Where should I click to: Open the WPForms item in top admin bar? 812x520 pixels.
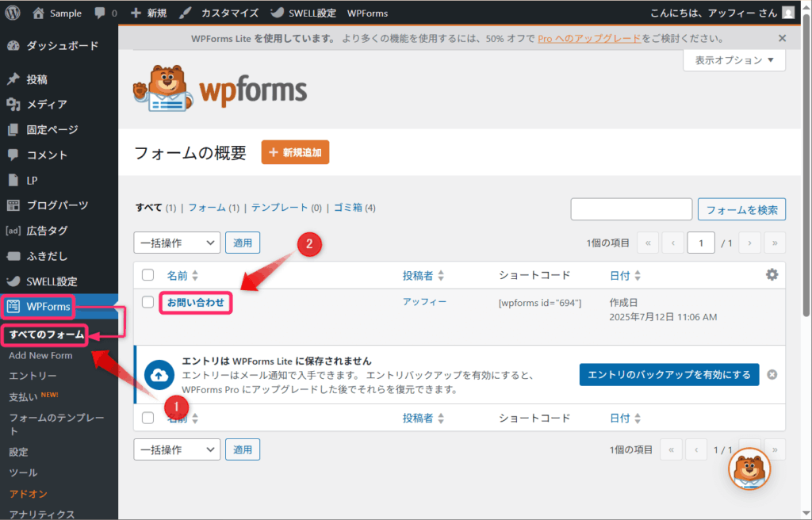click(x=367, y=13)
